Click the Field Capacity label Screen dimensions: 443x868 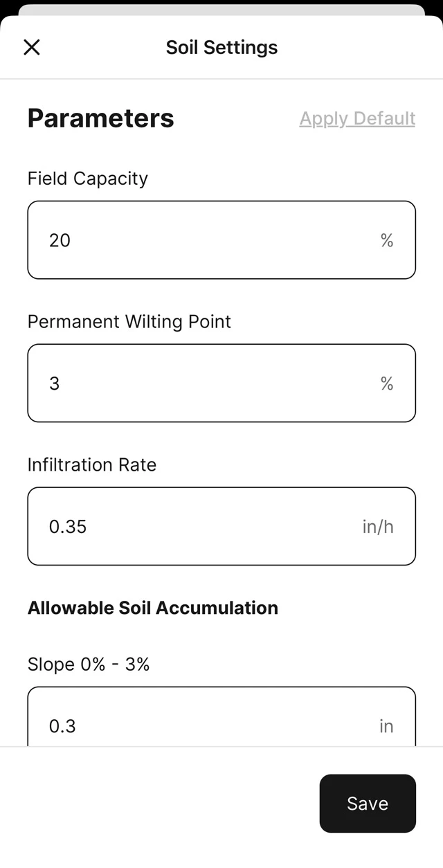point(88,179)
